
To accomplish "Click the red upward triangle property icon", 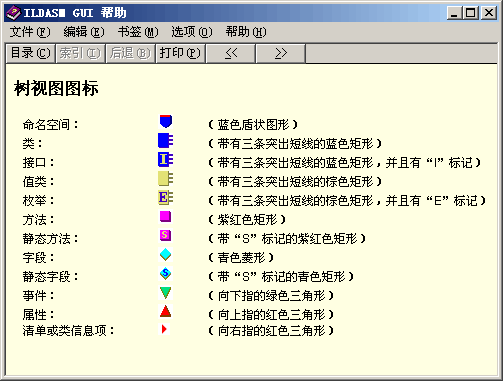I will point(165,311).
